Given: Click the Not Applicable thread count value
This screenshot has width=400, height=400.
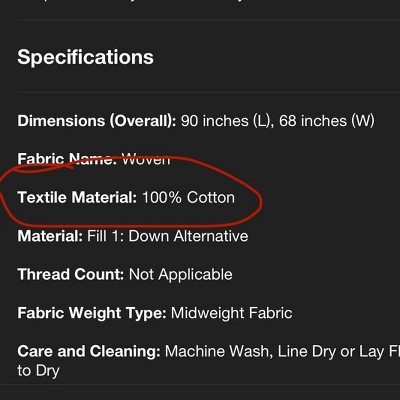Looking at the screenshot, I should coord(181,275).
